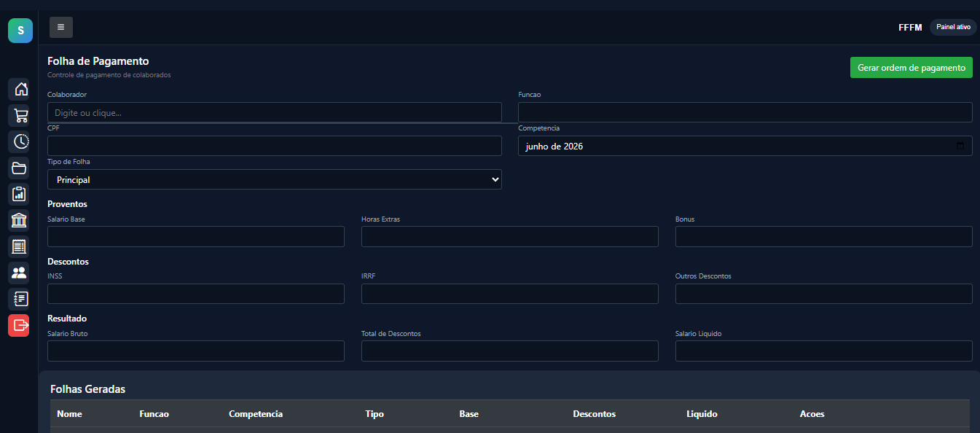Screen dimensions: 980x433
Task: Focus the INSS input field
Action: click(196, 294)
